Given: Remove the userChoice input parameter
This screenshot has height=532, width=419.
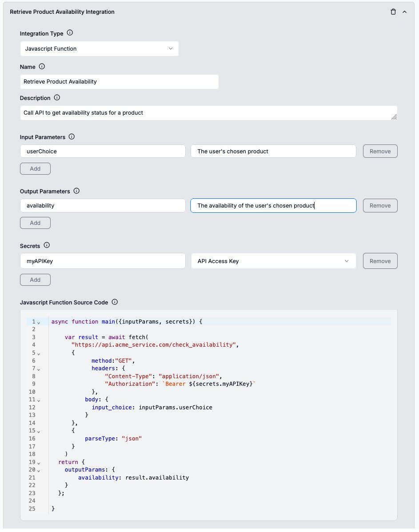Looking at the screenshot, I should 380,151.
